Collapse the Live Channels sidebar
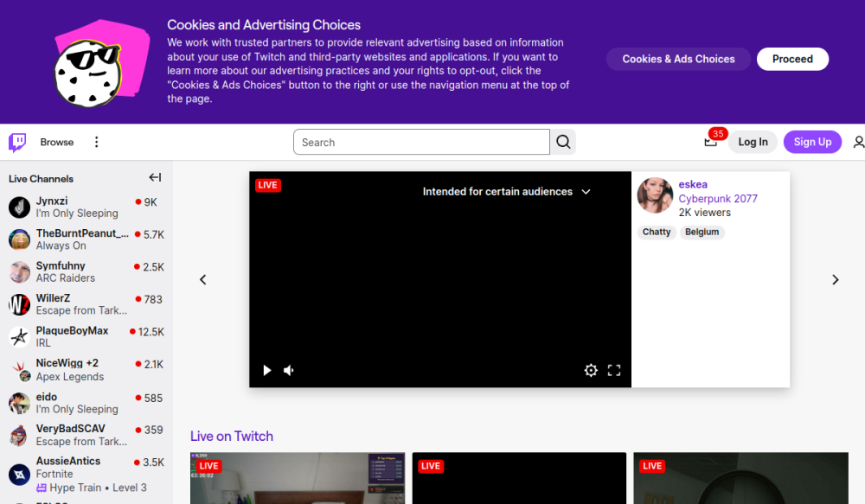This screenshot has width=865, height=504. tap(155, 177)
